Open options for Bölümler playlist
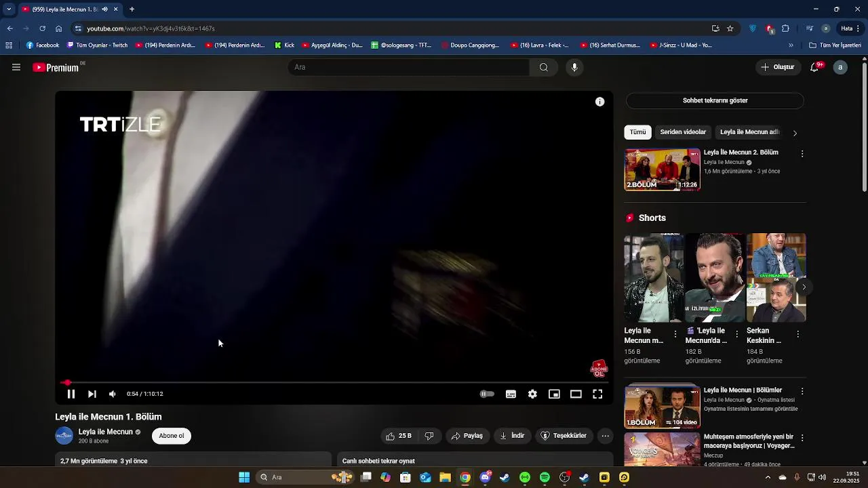 (802, 392)
